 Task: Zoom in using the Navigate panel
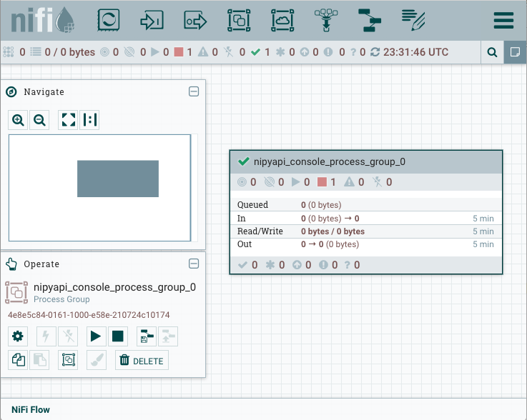coord(19,120)
